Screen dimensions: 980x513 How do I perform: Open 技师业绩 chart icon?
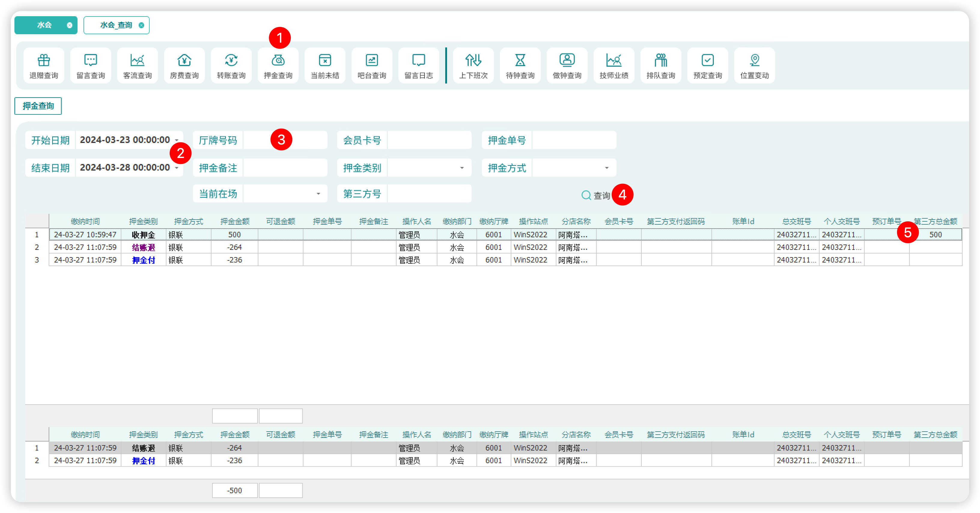coord(614,60)
